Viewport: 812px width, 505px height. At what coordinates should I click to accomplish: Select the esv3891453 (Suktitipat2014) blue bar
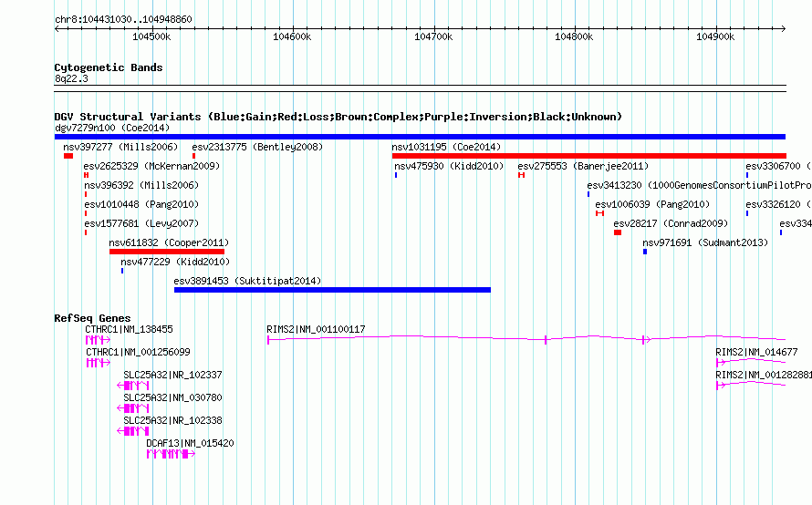pyautogui.click(x=332, y=290)
